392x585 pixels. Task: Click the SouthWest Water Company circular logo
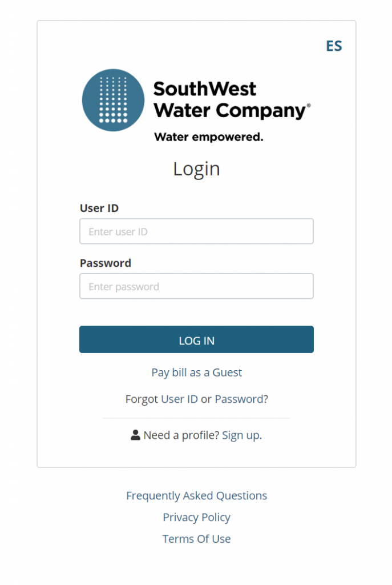pyautogui.click(x=113, y=100)
